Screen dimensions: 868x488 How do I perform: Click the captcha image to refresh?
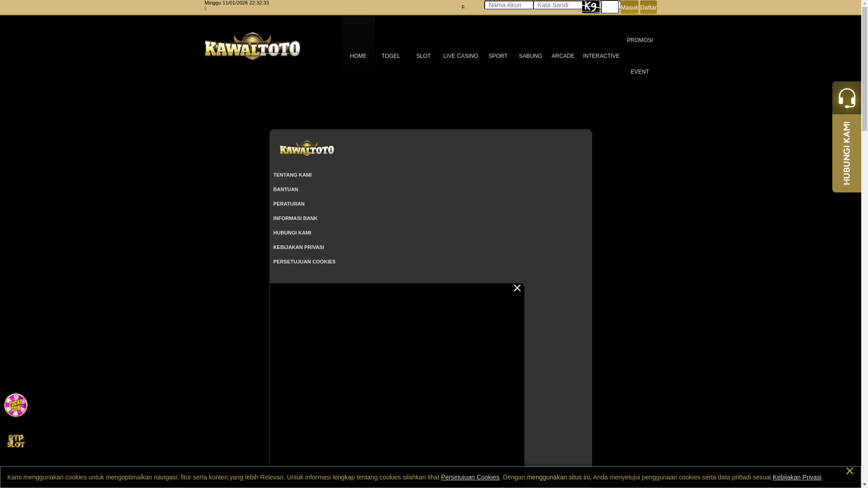tap(591, 7)
